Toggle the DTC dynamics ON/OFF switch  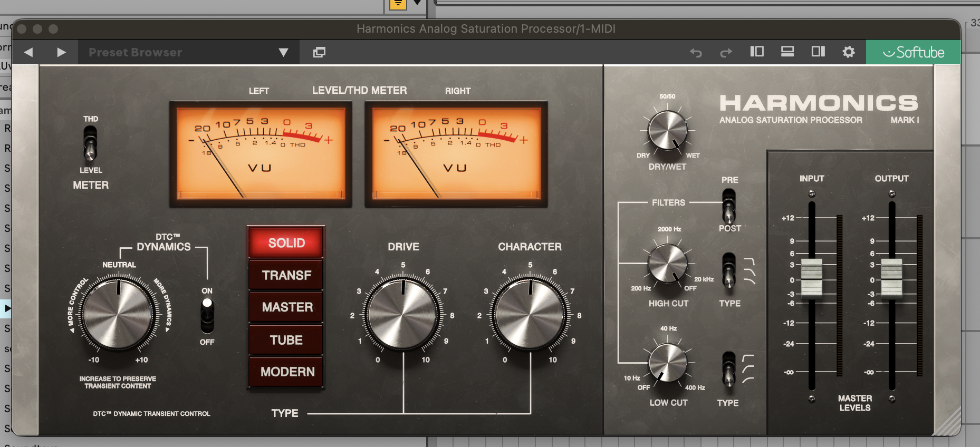tap(207, 315)
